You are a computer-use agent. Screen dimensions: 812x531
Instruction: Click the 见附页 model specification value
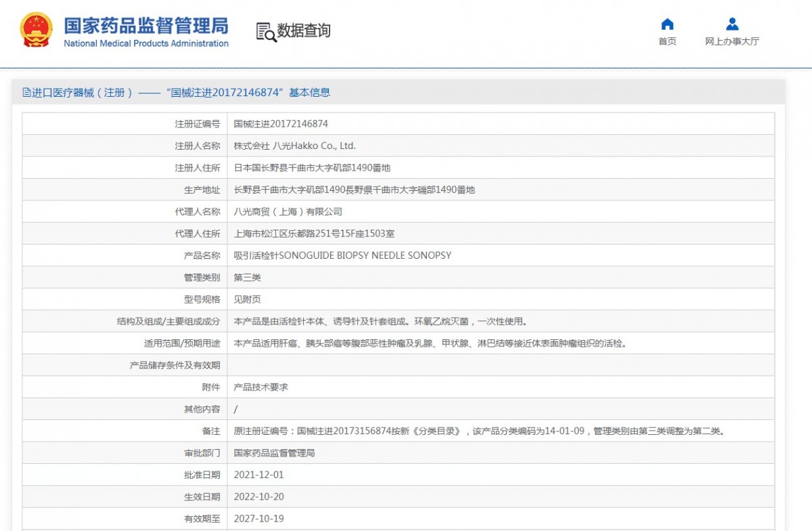[247, 299]
